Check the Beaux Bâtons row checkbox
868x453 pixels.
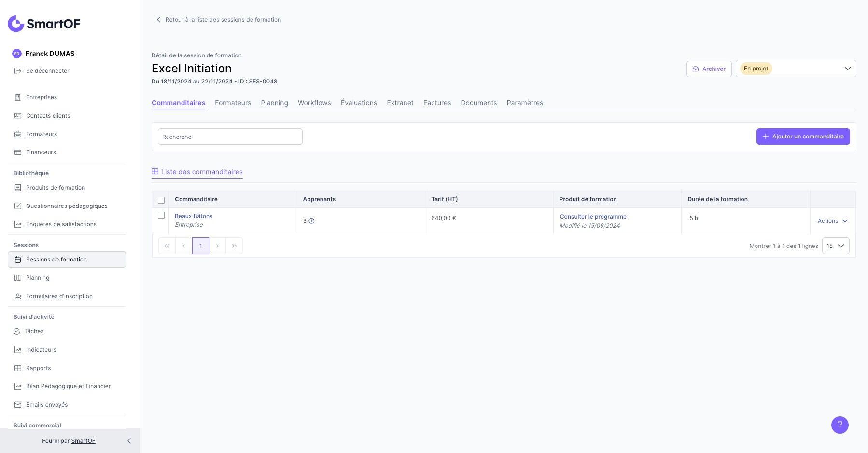tap(161, 216)
